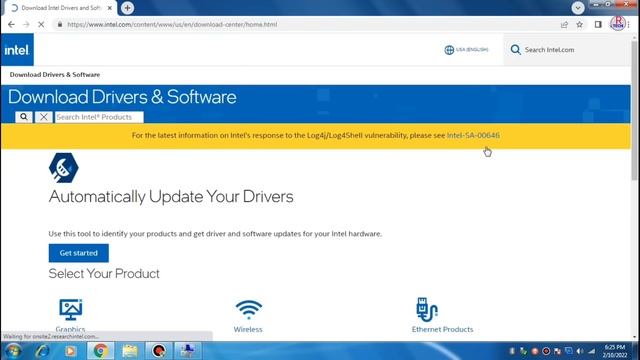Screen dimensions: 640x360
Task: Click the share page icon
Action: 564,24
